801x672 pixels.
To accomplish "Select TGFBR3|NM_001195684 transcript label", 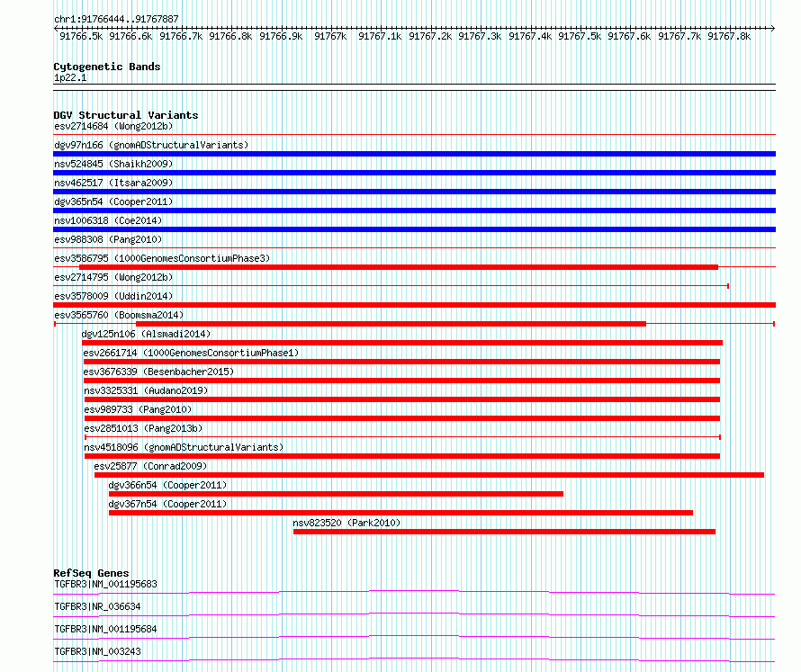I will point(105,629).
